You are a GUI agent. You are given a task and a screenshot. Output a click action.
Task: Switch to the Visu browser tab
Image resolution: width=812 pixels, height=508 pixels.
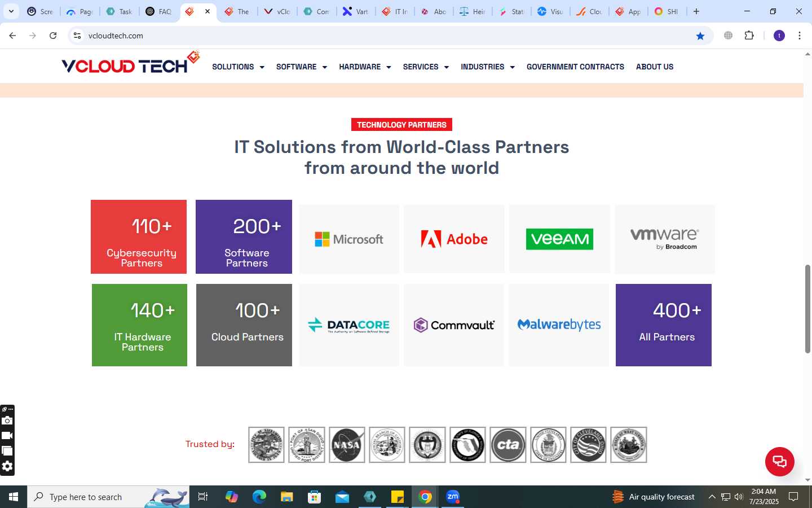click(550, 11)
